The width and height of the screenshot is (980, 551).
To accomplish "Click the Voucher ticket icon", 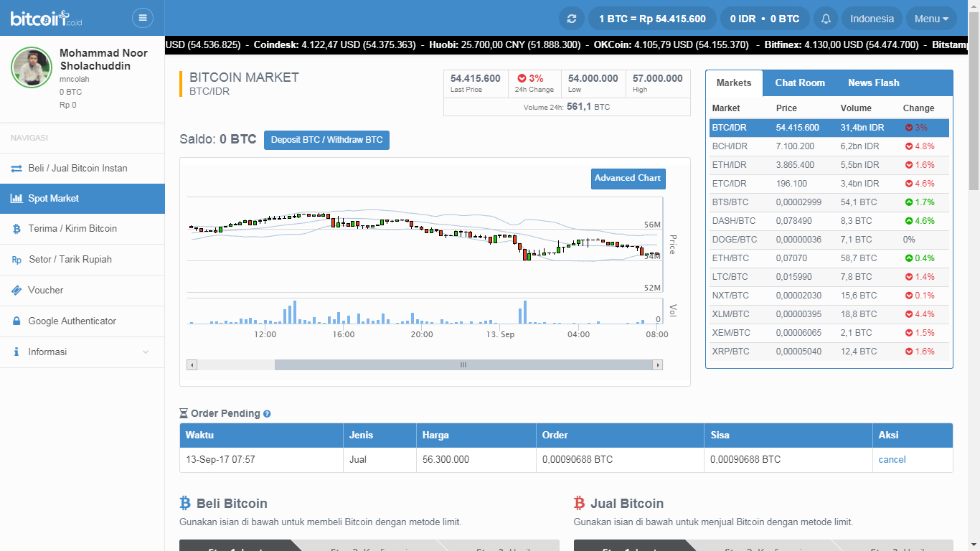I will tap(16, 291).
